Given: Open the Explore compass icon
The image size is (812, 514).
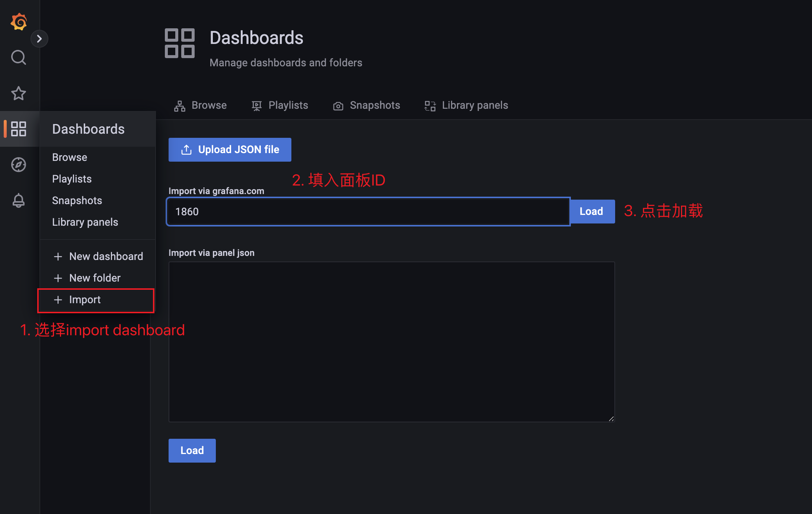Looking at the screenshot, I should point(19,165).
